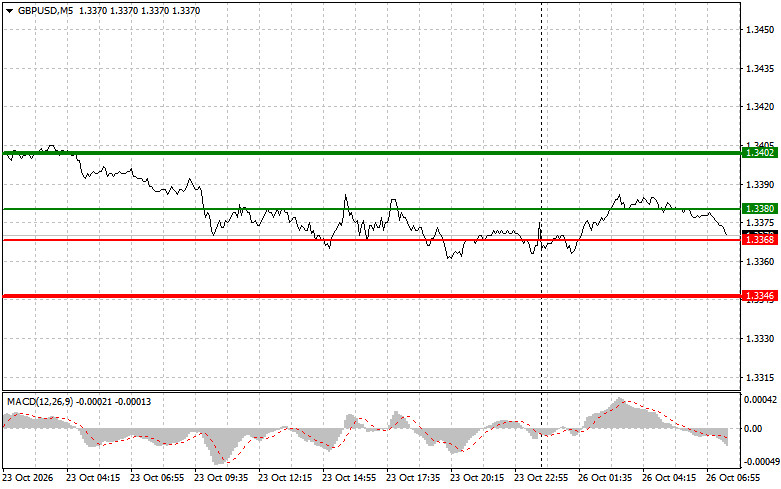Select the 1.3368 red price level label
The width and height of the screenshot is (781, 489).
point(760,240)
